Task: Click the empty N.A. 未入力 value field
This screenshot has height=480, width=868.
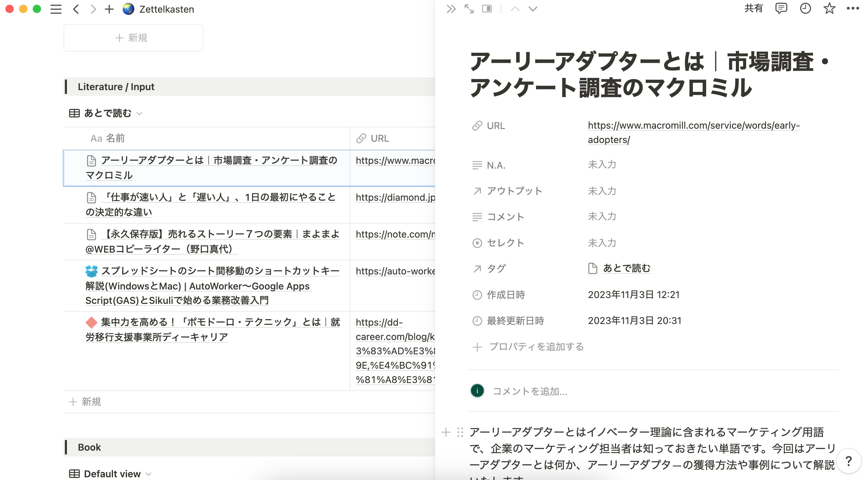Action: 602,165
